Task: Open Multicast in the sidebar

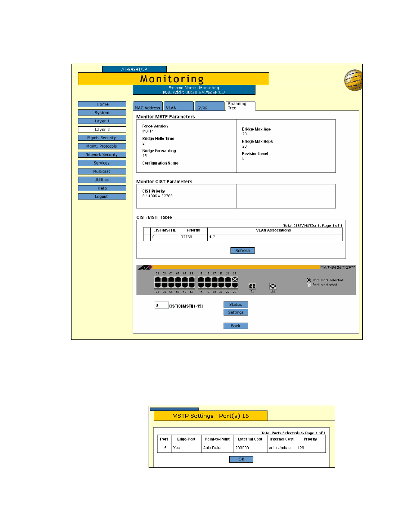Action: [102, 171]
